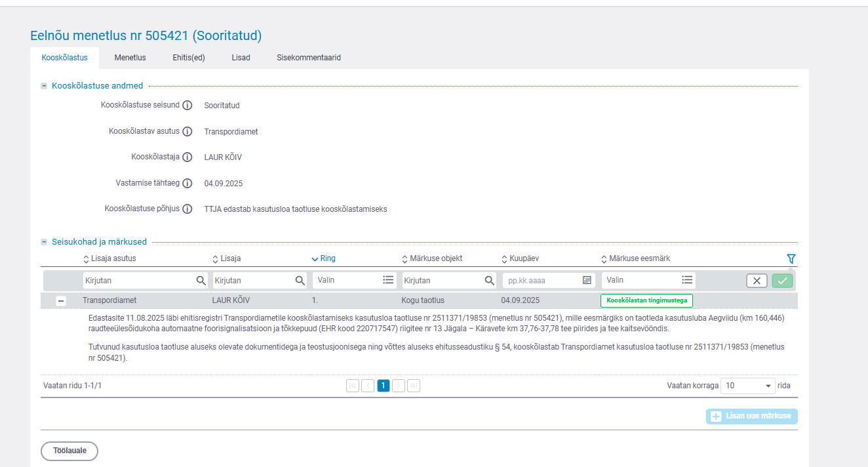This screenshot has width=868, height=467.
Task: Sort by Lisaja asutus column
Action: pyautogui.click(x=109, y=258)
